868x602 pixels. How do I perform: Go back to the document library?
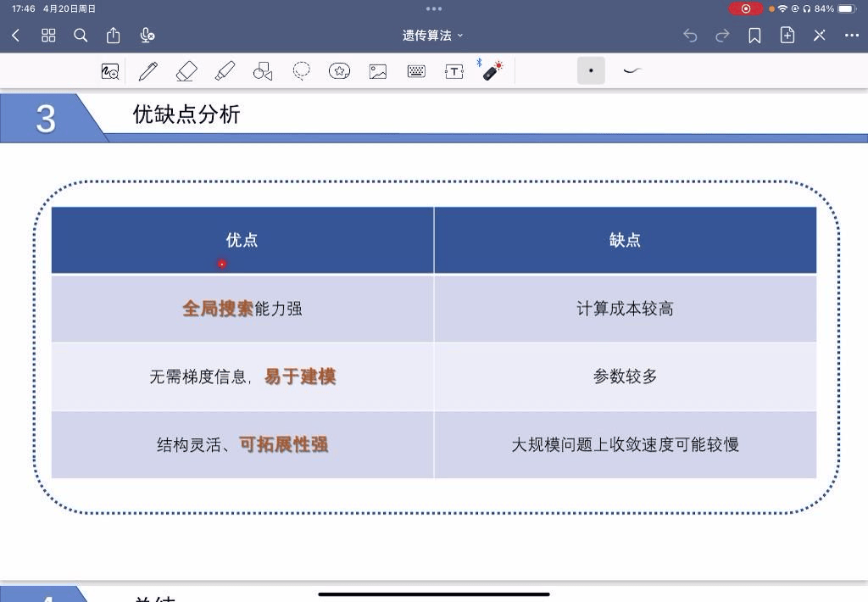click(15, 36)
